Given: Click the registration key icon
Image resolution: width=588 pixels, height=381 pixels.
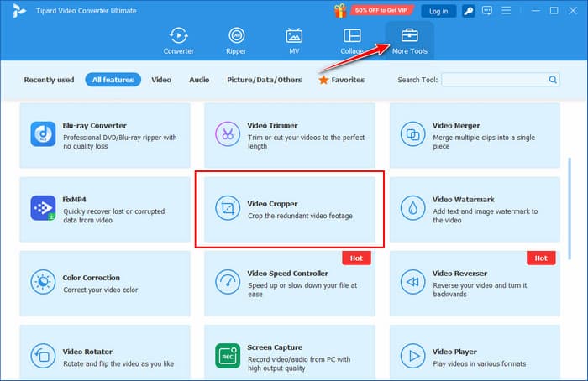Looking at the screenshot, I should click(x=469, y=11).
